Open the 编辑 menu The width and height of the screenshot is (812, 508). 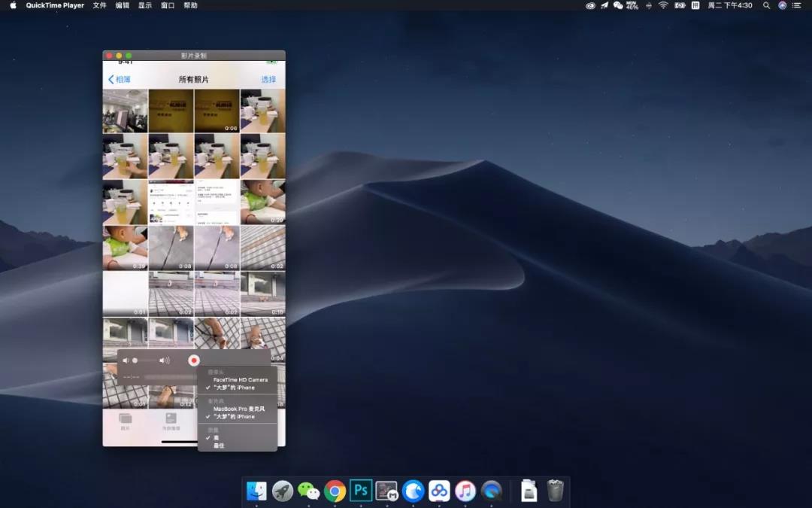(123, 5)
